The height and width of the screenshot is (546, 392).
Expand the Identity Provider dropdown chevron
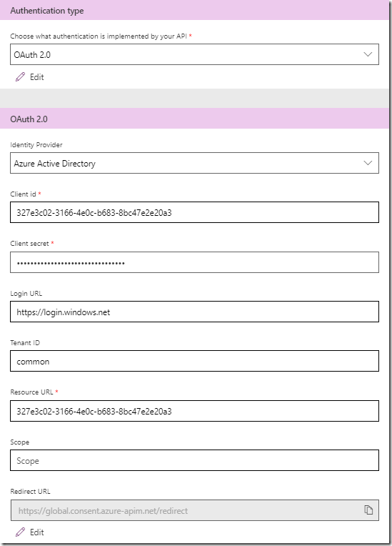pyautogui.click(x=368, y=163)
